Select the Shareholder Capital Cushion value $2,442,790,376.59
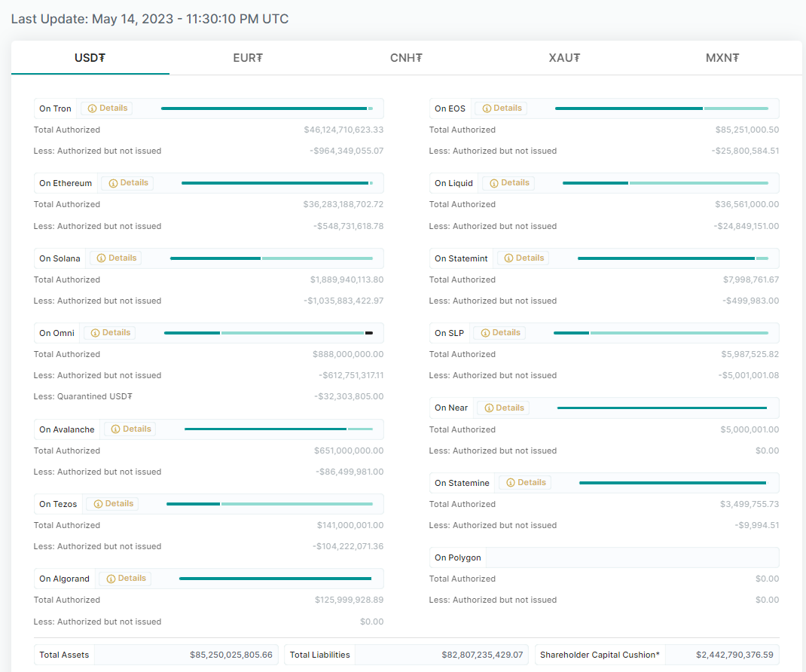 click(x=734, y=655)
